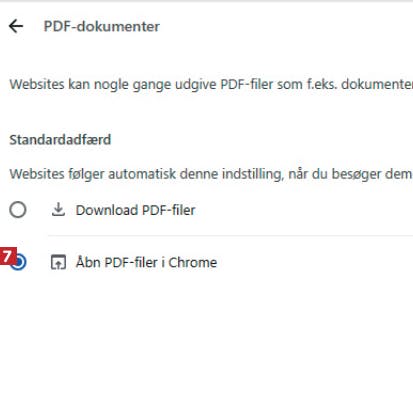Click the divider line between PDF options
This screenshot has height=398, width=413.
[x=230, y=235]
